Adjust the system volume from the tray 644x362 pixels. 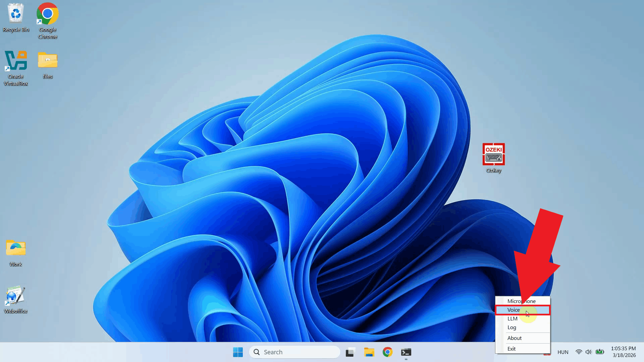tap(588, 352)
